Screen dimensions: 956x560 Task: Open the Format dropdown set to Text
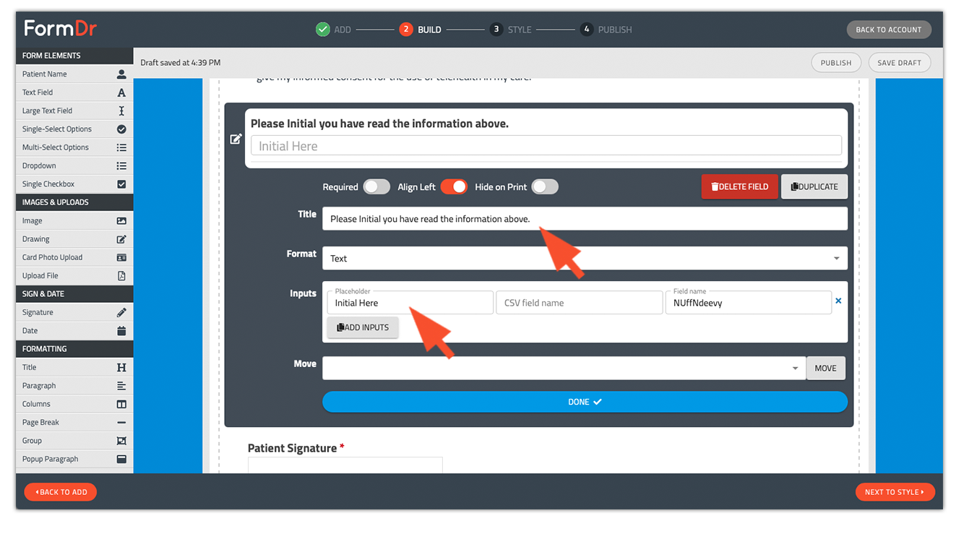pos(584,259)
